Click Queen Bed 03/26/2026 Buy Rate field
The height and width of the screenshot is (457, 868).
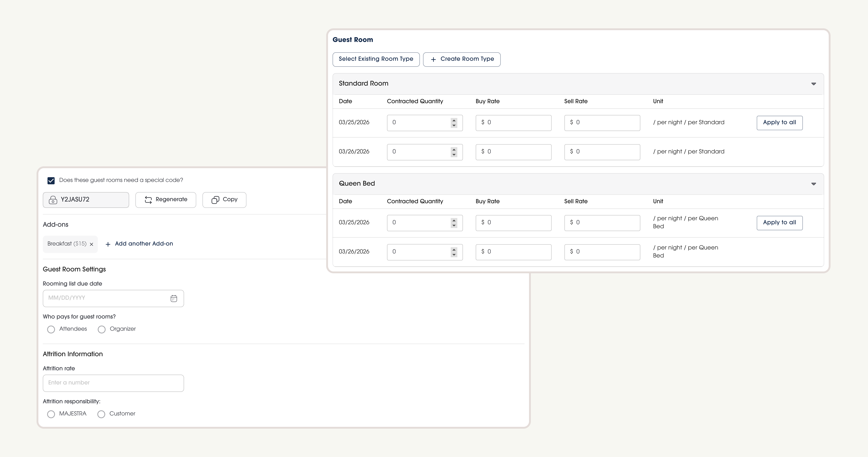coord(513,252)
